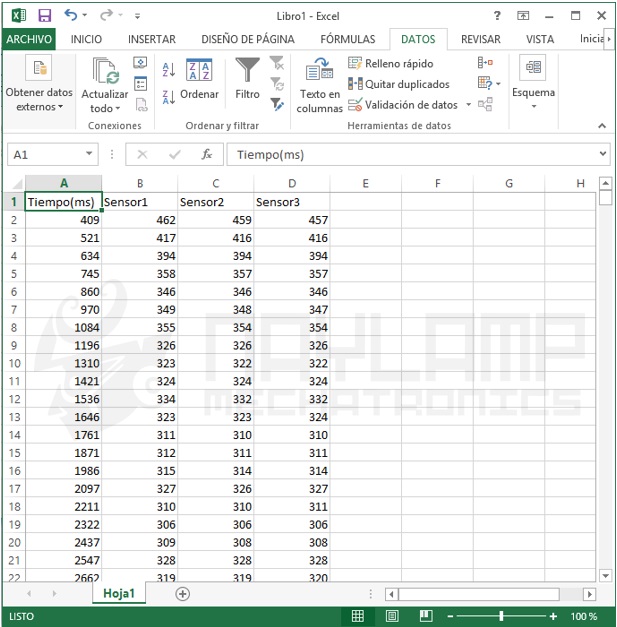Undo the last action
Screen dimensions: 617x627
click(x=71, y=16)
